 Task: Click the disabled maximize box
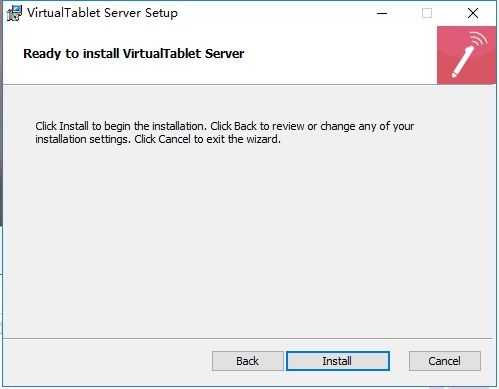pyautogui.click(x=427, y=13)
